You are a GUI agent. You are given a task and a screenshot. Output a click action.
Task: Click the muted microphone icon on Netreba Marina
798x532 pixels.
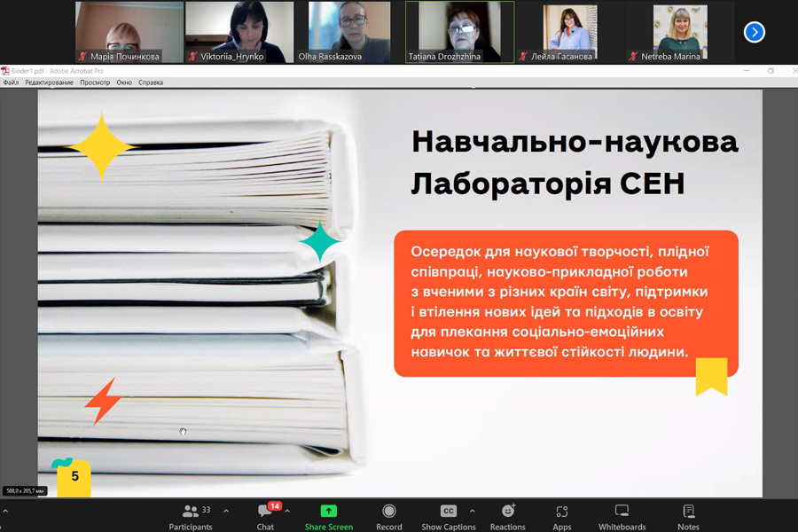(633, 57)
